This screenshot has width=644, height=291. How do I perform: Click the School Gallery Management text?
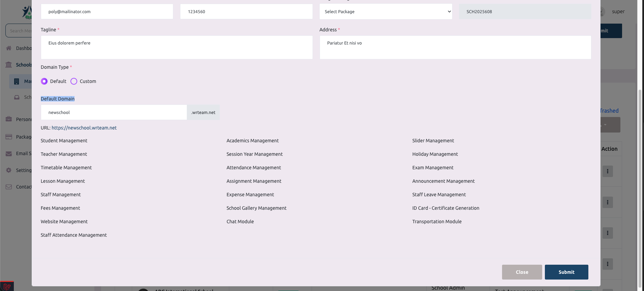click(x=256, y=208)
